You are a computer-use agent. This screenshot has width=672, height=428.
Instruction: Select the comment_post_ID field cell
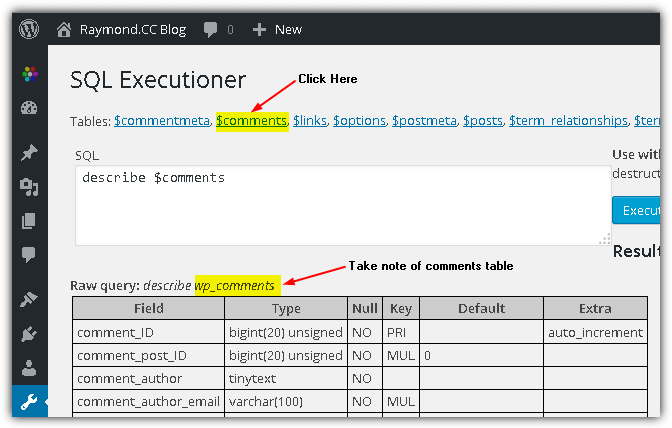tap(148, 356)
